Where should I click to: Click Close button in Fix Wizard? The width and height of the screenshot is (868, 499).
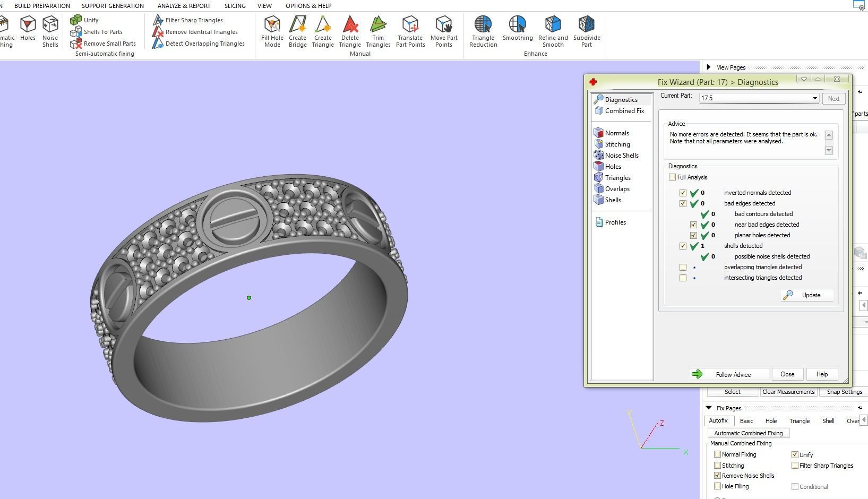(787, 374)
